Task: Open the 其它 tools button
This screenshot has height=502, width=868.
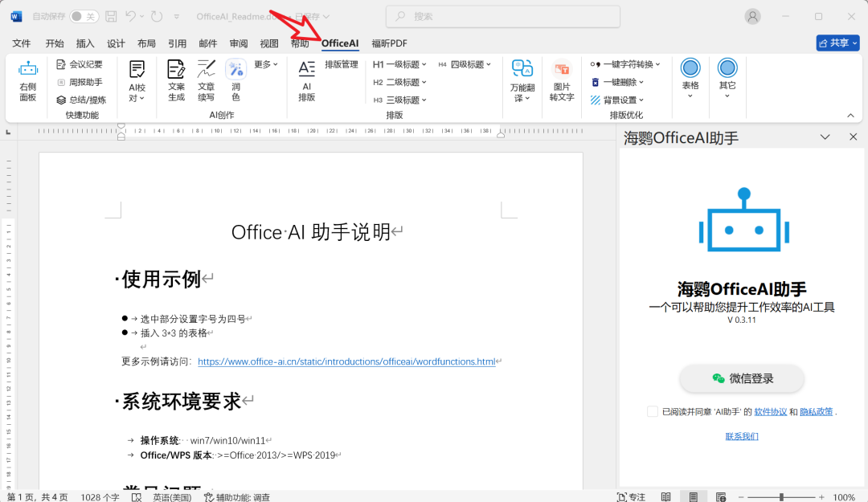Action: point(727,80)
